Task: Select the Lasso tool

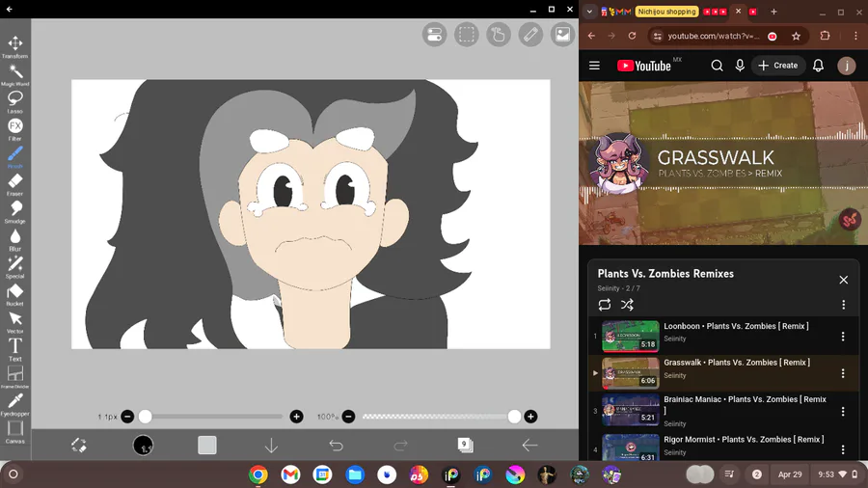Action: (x=14, y=102)
